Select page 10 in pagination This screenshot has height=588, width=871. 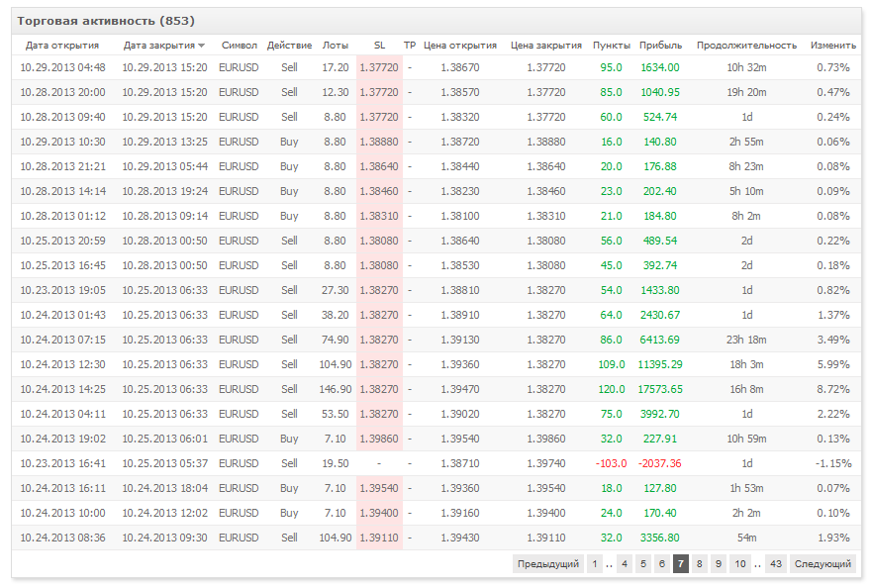click(739, 564)
